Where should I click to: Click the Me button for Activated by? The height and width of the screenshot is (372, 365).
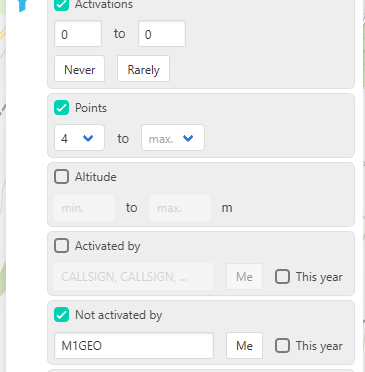coord(244,276)
